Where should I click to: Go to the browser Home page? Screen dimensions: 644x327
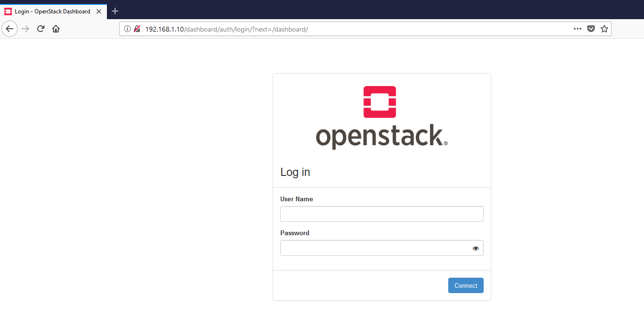[x=56, y=29]
